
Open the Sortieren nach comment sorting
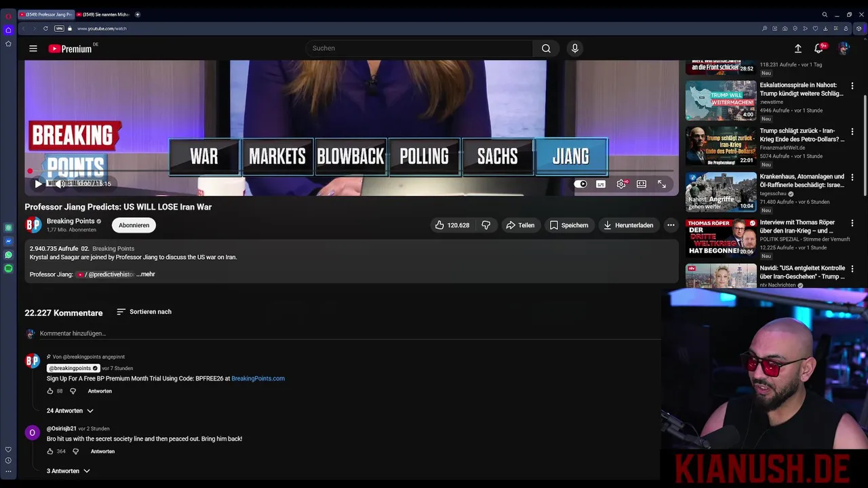(144, 312)
